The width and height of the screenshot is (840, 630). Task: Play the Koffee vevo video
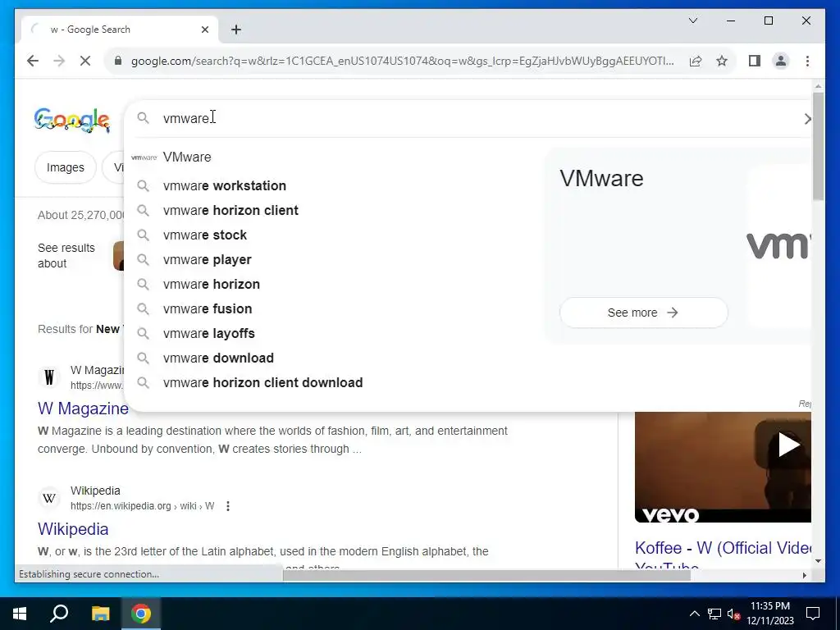(x=788, y=445)
